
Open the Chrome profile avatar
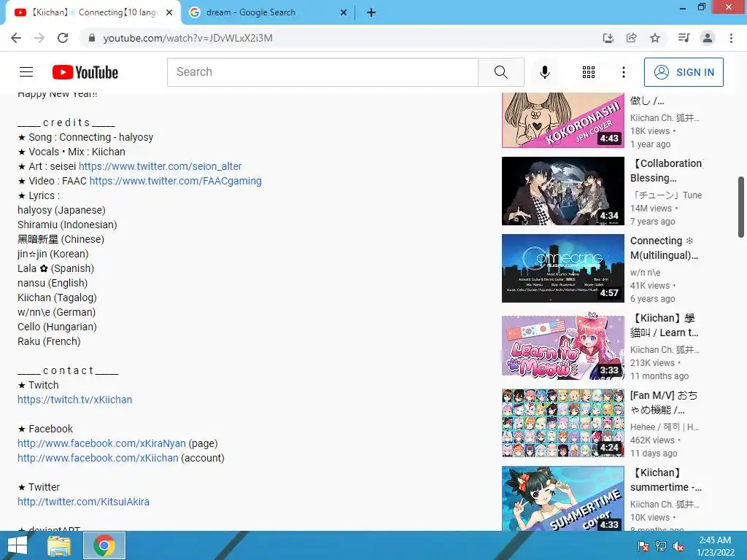click(708, 38)
